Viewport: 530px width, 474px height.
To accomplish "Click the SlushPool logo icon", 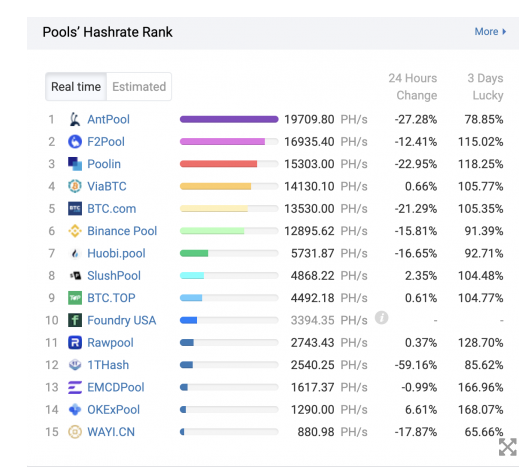I will (x=75, y=276).
